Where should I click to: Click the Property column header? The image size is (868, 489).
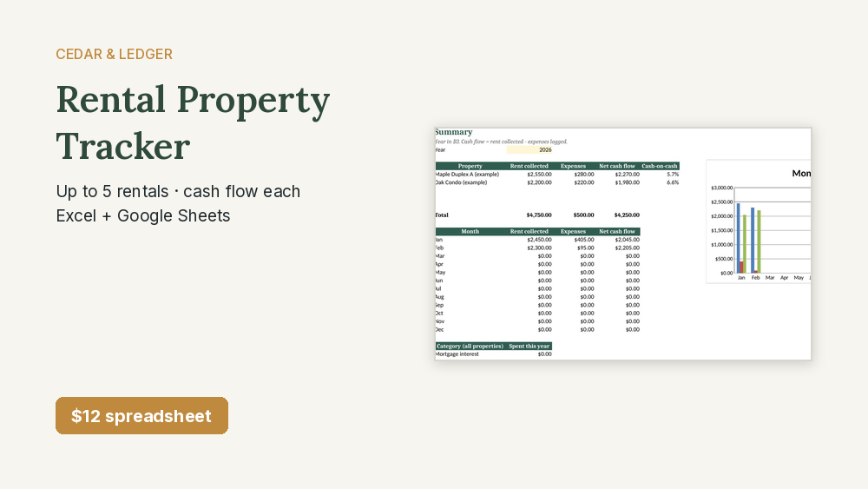470,166
